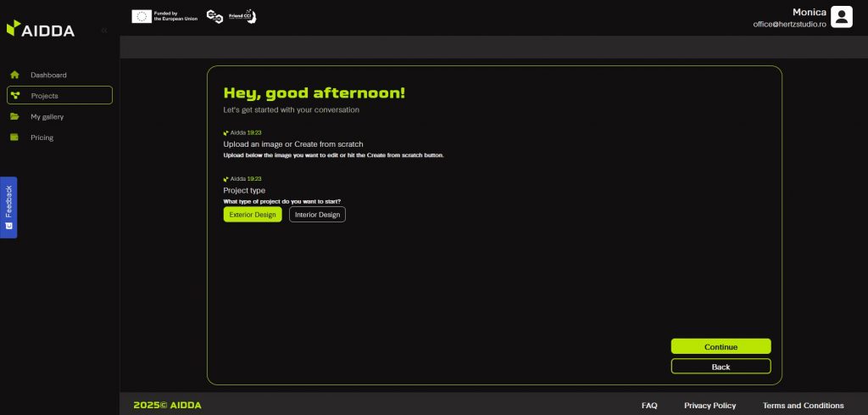Click the Dashboard home icon
Viewport: 868px width, 415px height.
(x=14, y=75)
